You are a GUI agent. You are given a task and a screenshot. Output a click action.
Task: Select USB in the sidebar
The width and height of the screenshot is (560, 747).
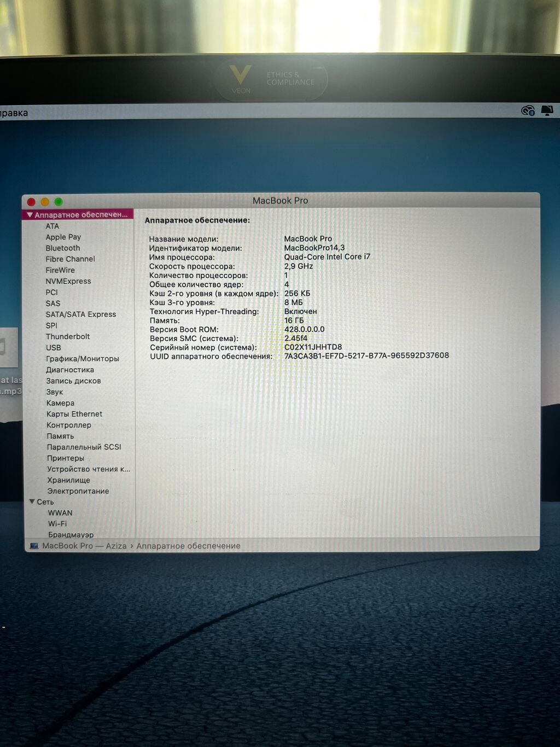(54, 348)
